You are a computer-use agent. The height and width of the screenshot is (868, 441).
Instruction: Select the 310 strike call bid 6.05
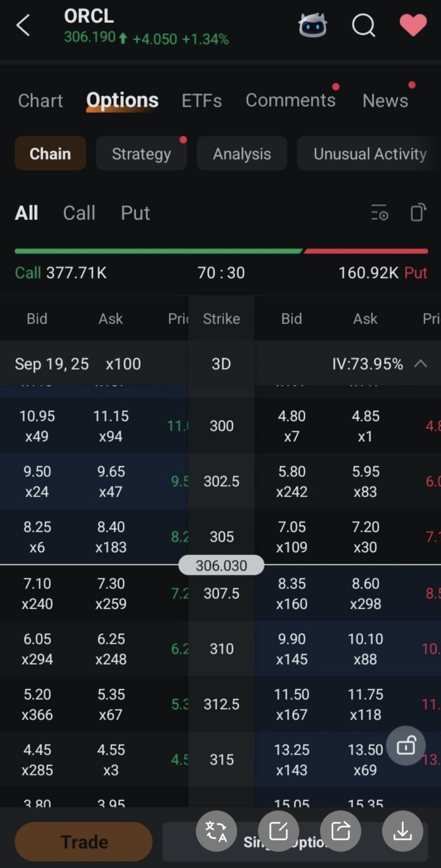[x=37, y=649]
